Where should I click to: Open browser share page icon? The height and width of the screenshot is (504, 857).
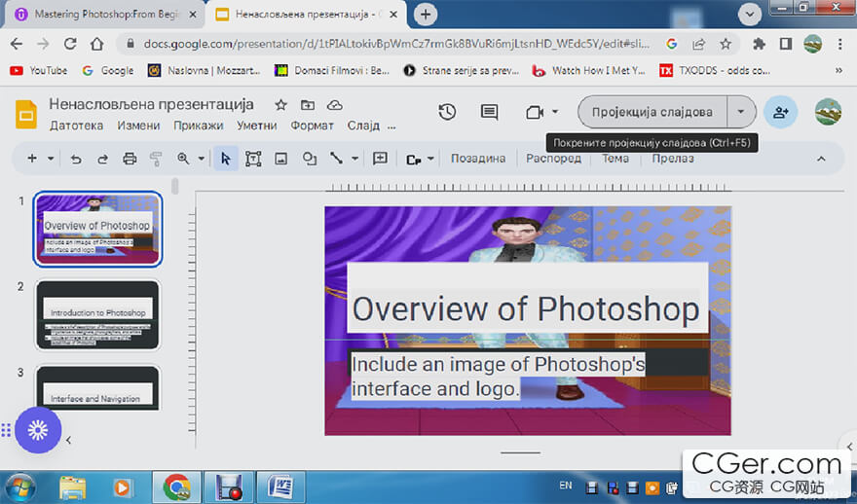[698, 44]
